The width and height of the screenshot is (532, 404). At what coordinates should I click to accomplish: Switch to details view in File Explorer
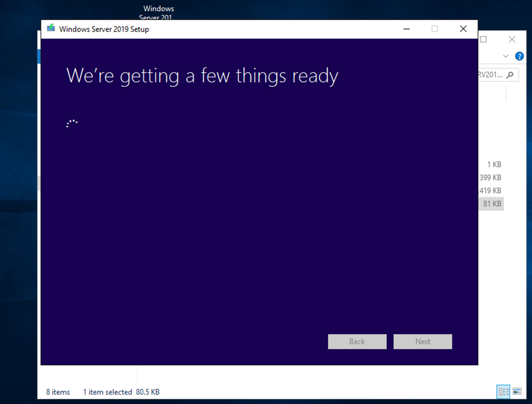[x=503, y=391]
